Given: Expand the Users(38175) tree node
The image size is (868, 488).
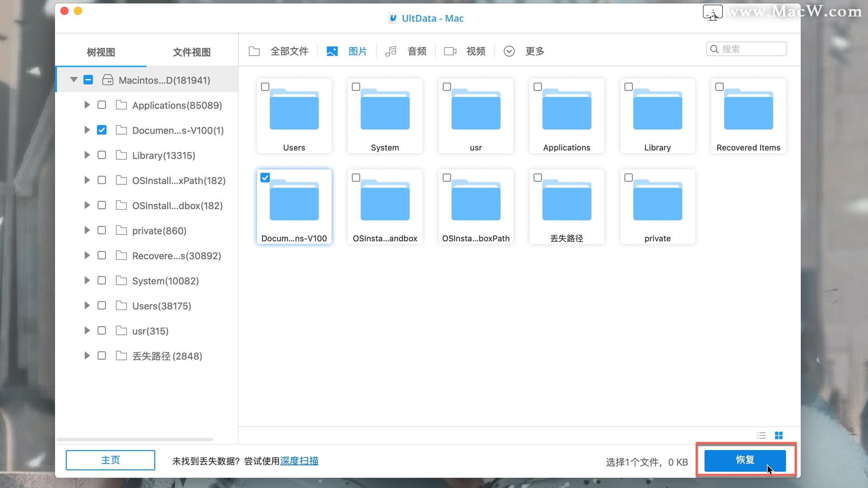Looking at the screenshot, I should tap(87, 305).
